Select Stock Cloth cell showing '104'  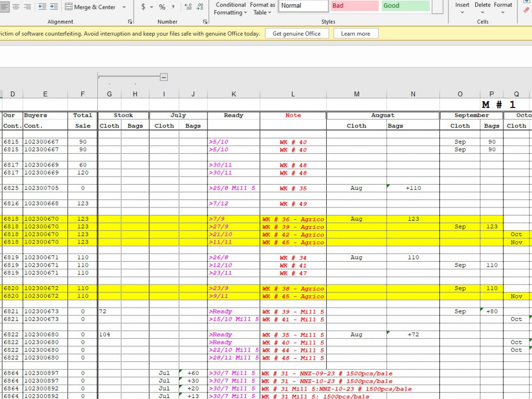109,335
